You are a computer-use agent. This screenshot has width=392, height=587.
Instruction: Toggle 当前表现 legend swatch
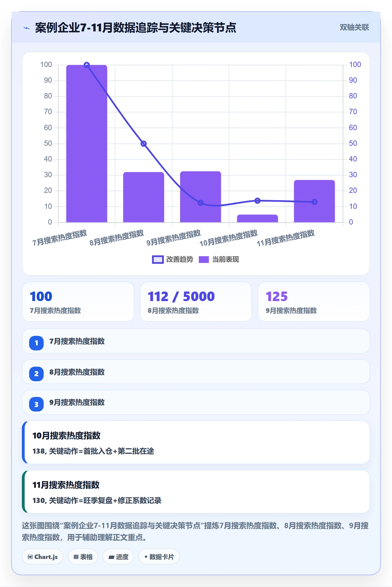[204, 260]
